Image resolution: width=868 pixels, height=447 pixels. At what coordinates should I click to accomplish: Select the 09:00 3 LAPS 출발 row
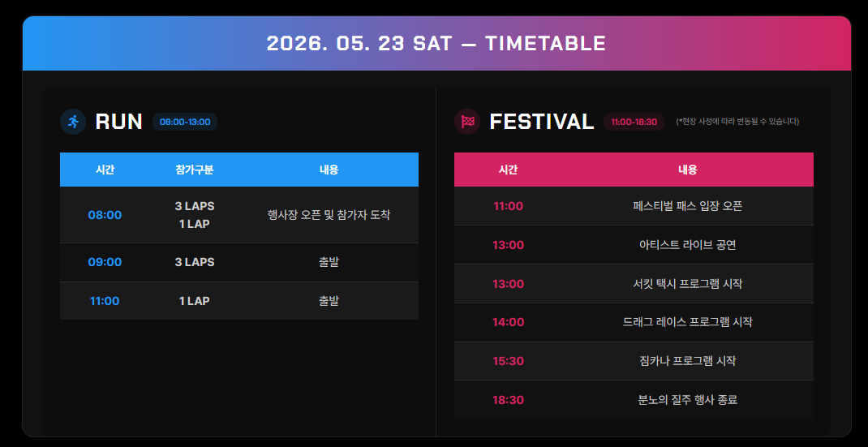[239, 262]
